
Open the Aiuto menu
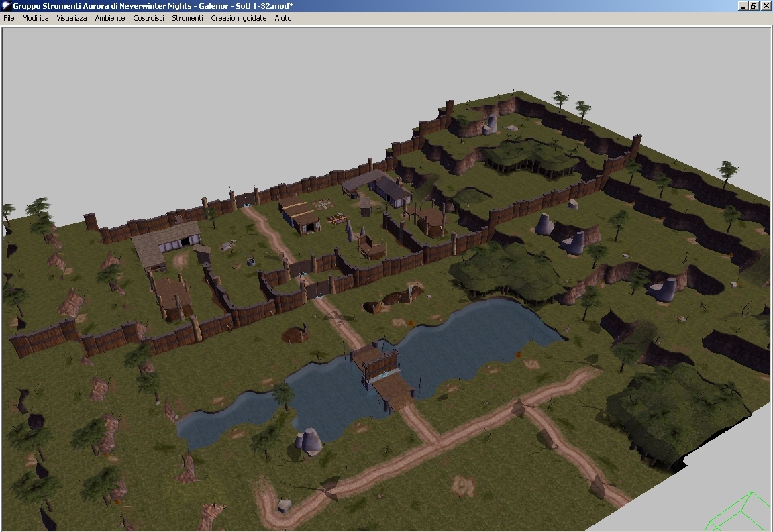pyautogui.click(x=283, y=18)
